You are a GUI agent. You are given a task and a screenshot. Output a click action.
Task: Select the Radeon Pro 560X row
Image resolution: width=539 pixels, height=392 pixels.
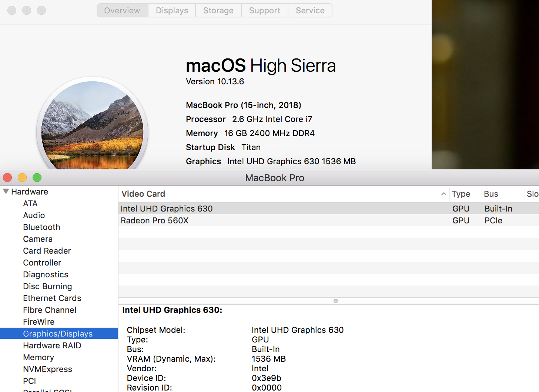pos(329,220)
